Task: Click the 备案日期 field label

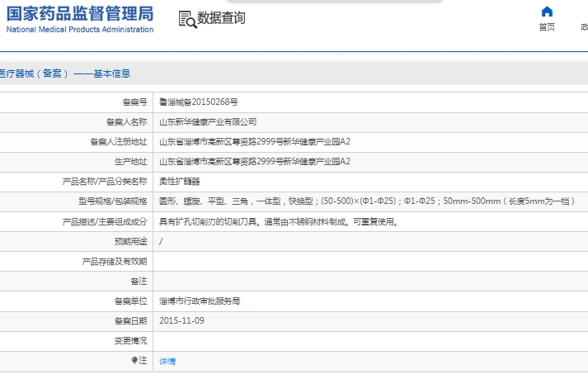Action: click(x=131, y=320)
